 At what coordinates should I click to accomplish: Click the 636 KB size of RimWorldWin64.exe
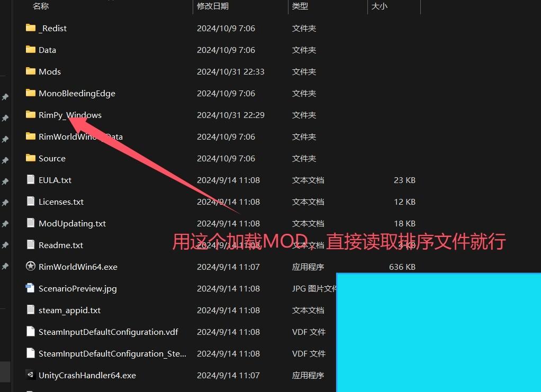402,267
